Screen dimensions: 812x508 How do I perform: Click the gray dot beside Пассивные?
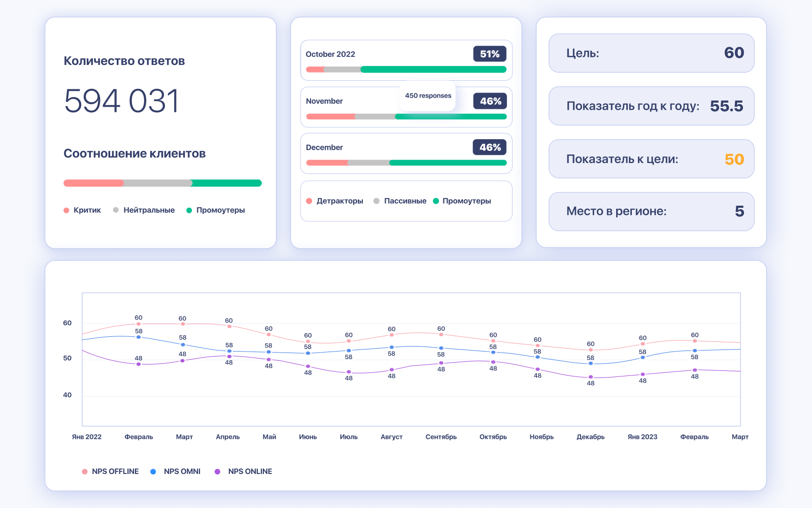tap(377, 201)
